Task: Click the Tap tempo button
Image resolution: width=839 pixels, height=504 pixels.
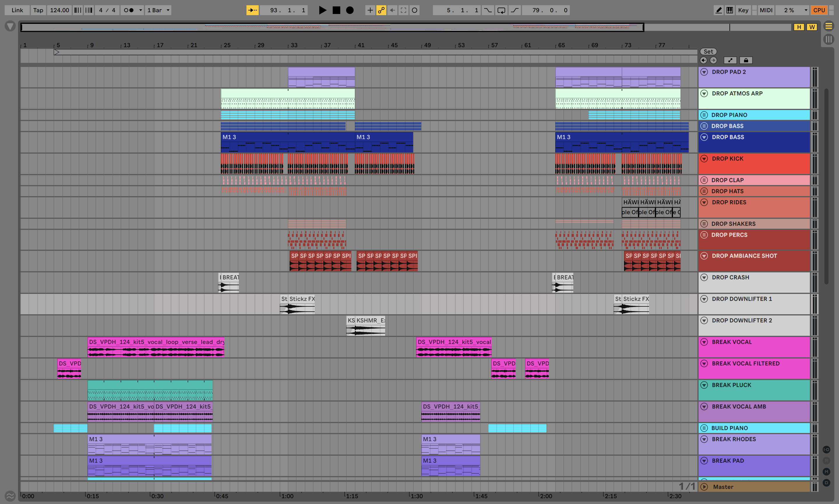Action: pyautogui.click(x=38, y=10)
